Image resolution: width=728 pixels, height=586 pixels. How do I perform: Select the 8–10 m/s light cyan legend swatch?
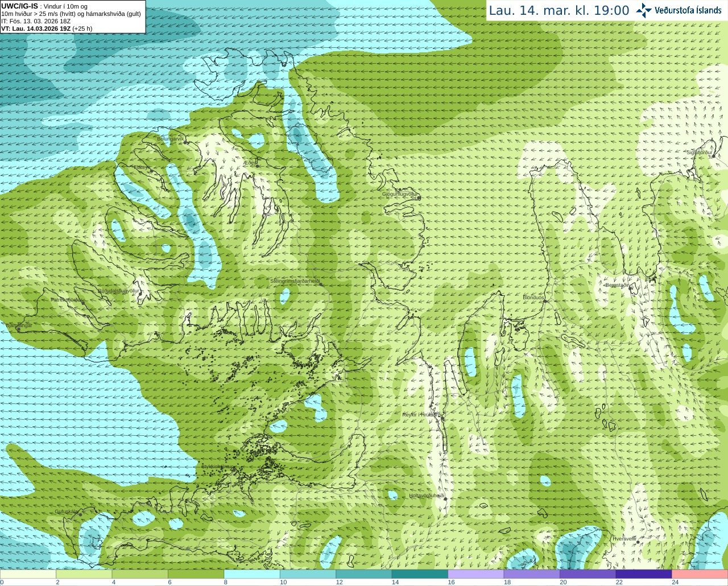tap(252, 574)
